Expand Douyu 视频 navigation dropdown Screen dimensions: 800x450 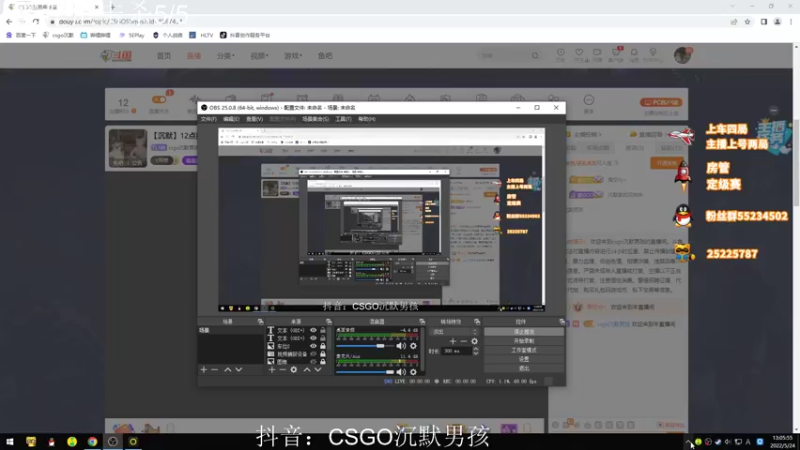click(x=259, y=56)
